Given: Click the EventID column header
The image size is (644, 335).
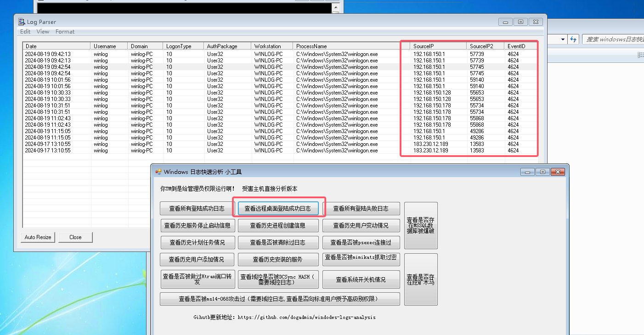Looking at the screenshot, I should tap(521, 46).
